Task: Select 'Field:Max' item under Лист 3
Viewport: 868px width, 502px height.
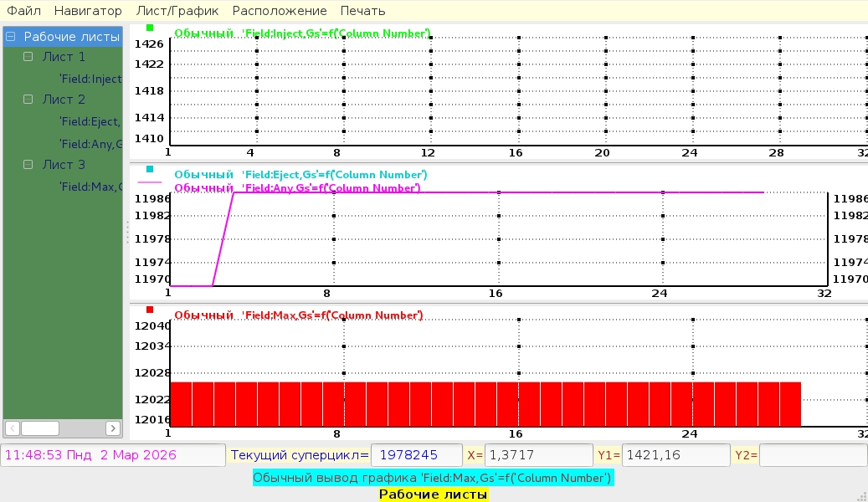Action: tap(90, 187)
